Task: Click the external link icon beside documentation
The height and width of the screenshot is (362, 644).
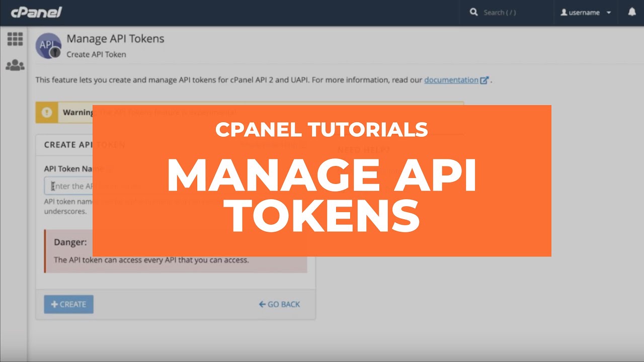Action: pos(484,80)
